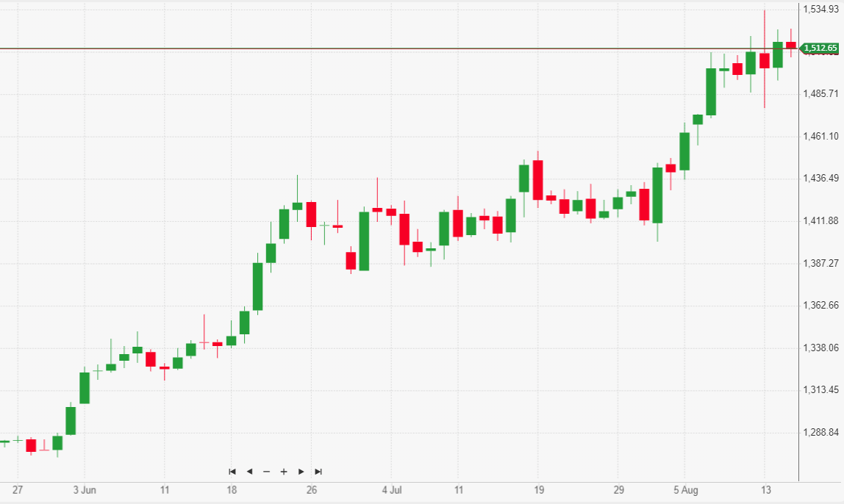The height and width of the screenshot is (504, 844).
Task: Select the date label 26
Action: coord(312,490)
